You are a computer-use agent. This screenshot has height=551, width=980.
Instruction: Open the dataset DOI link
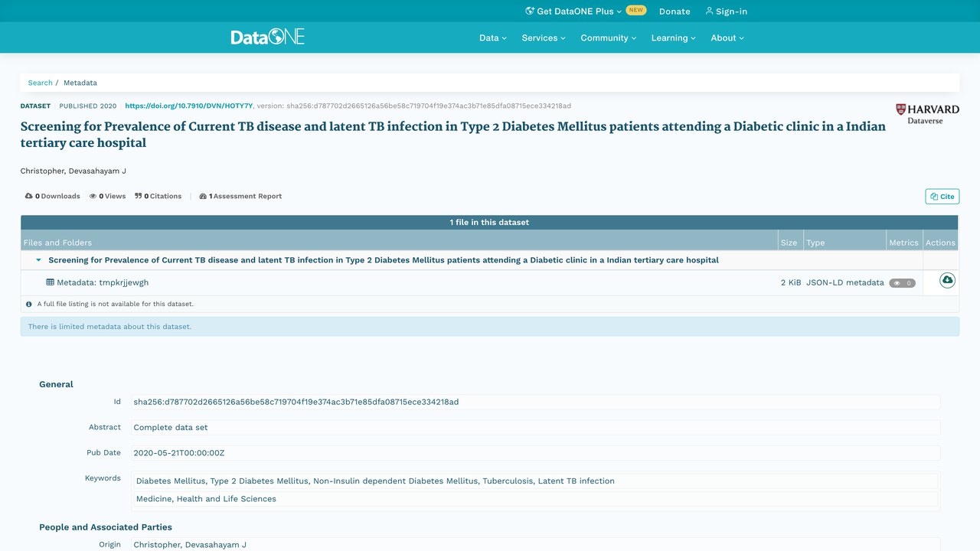pos(189,106)
